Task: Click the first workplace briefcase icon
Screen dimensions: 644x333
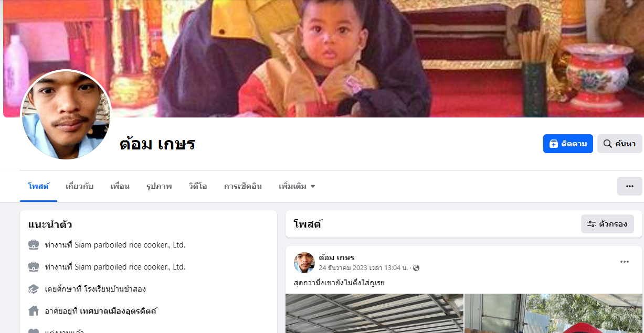Action: click(34, 245)
